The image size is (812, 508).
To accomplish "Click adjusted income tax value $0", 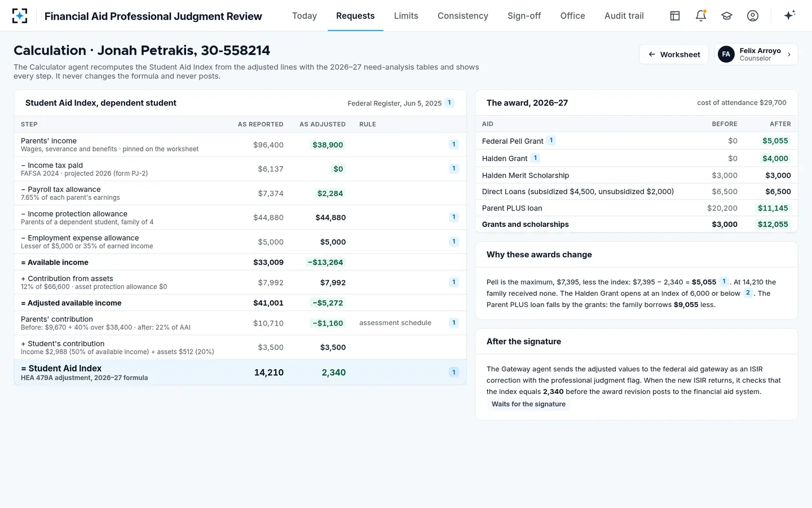I will point(338,169).
